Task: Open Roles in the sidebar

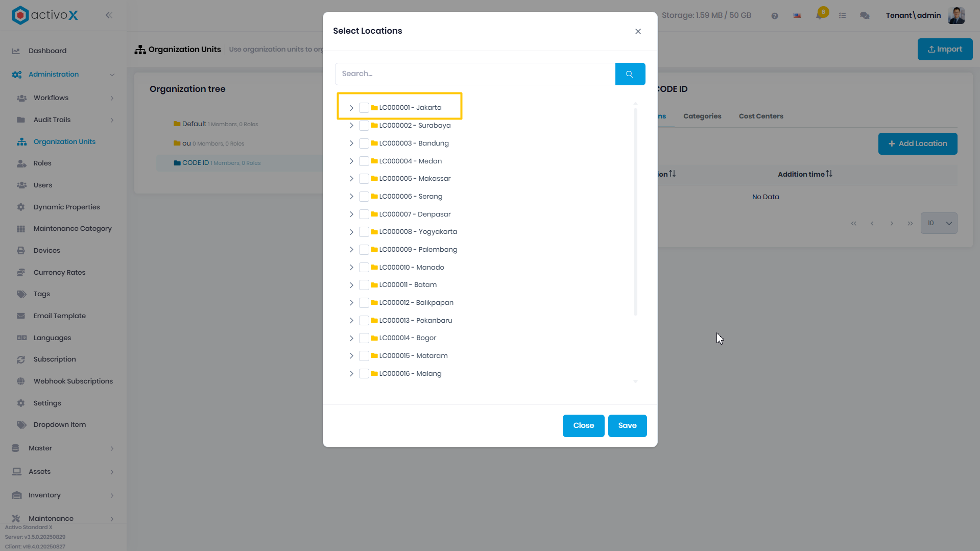Action: tap(42, 163)
